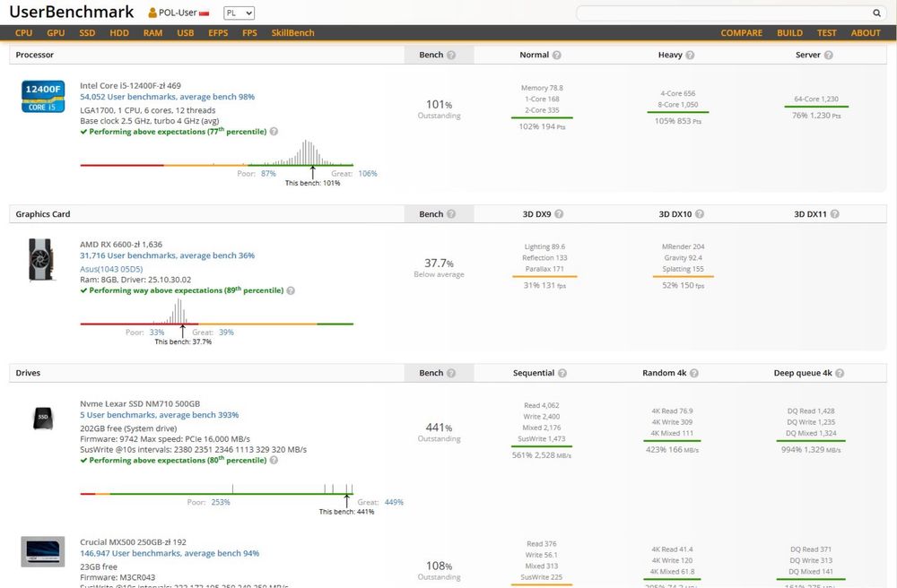897x588 pixels.
Task: Click help icon beside 3D DX10
Action: (x=700, y=213)
